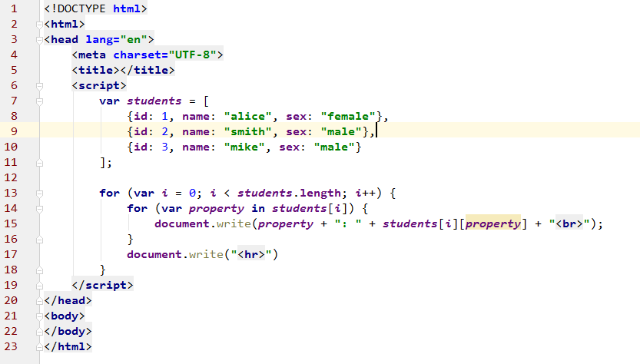Viewport: 640px width, 364px height.
Task: Click the closing script tag on line 19
Action: pyautogui.click(x=102, y=285)
